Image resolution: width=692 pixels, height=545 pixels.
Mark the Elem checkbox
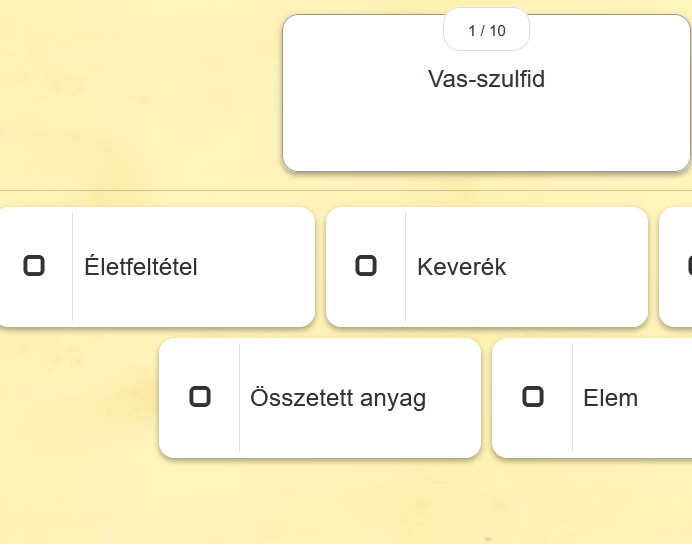tap(533, 396)
